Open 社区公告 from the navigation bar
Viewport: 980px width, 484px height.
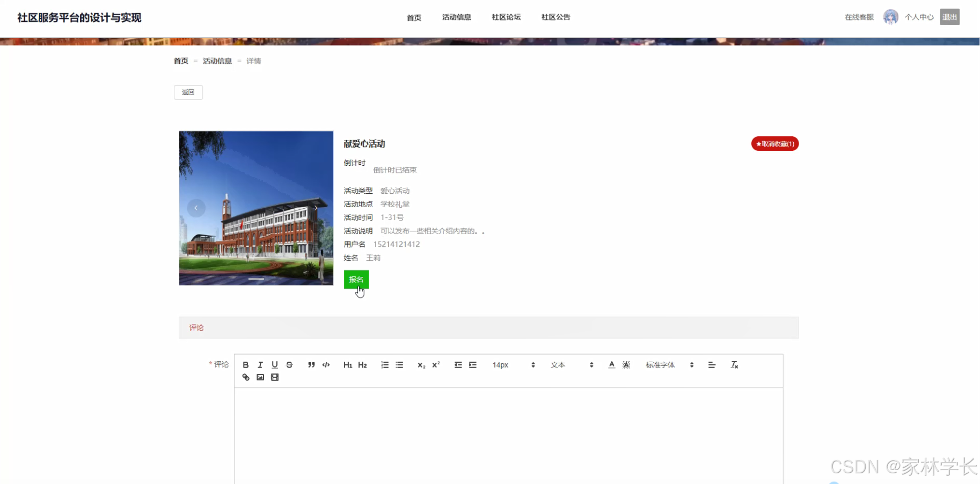point(555,17)
